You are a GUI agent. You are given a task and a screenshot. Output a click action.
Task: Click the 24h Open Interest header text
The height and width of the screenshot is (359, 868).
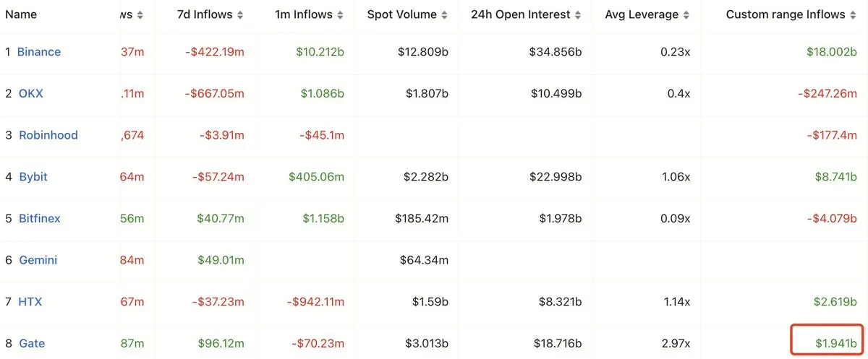point(521,14)
